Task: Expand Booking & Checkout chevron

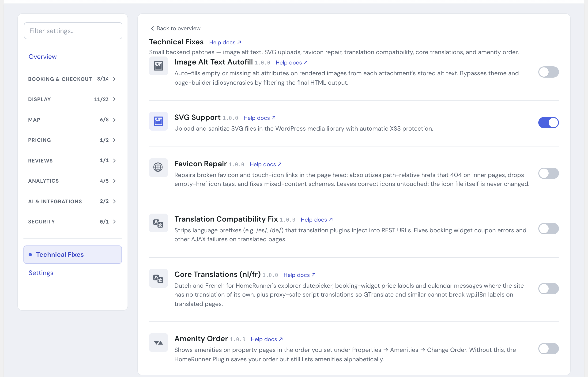Action: pos(114,79)
